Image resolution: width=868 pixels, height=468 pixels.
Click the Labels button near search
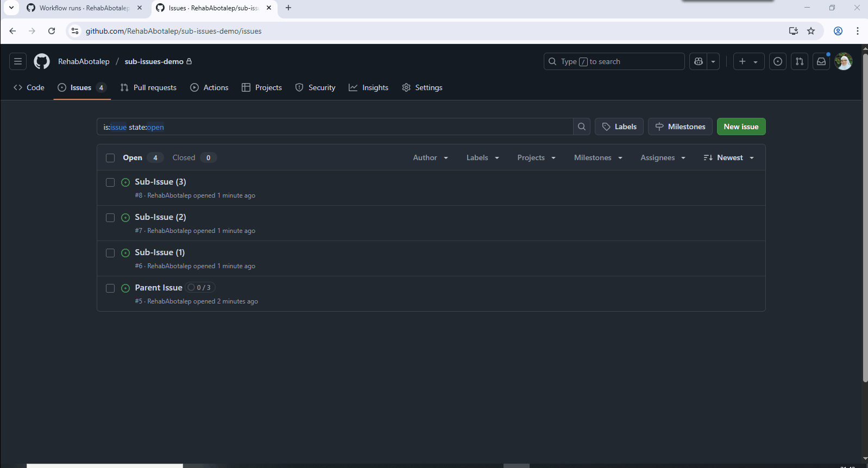coord(619,127)
